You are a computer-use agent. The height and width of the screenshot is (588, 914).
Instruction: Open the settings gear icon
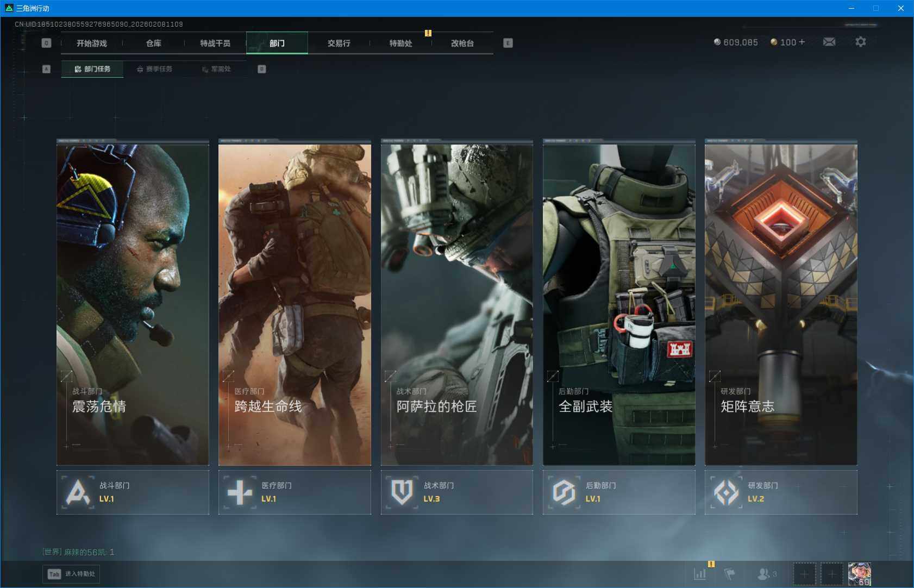click(x=860, y=42)
